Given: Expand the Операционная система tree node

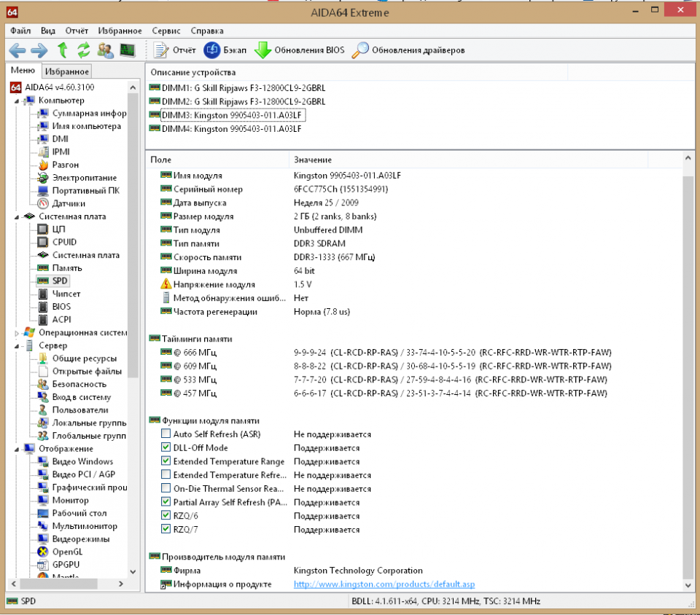Looking at the screenshot, I should point(16,333).
